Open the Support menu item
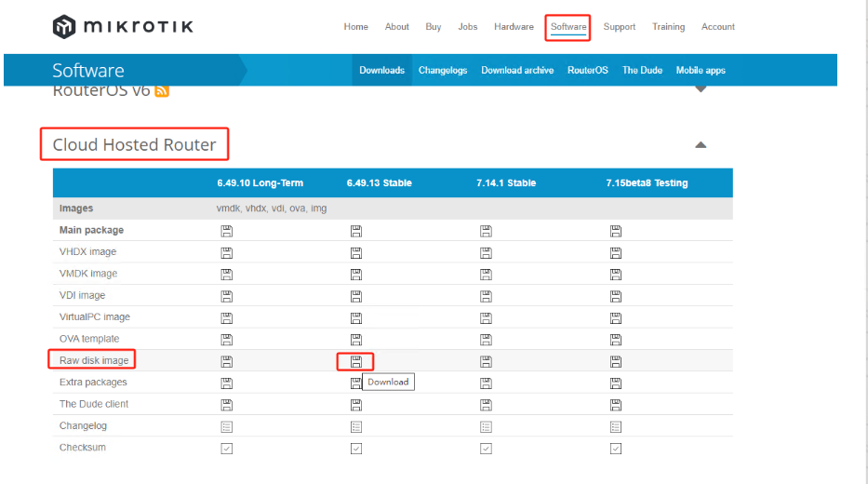Viewport: 868px width, 484px height. [619, 27]
